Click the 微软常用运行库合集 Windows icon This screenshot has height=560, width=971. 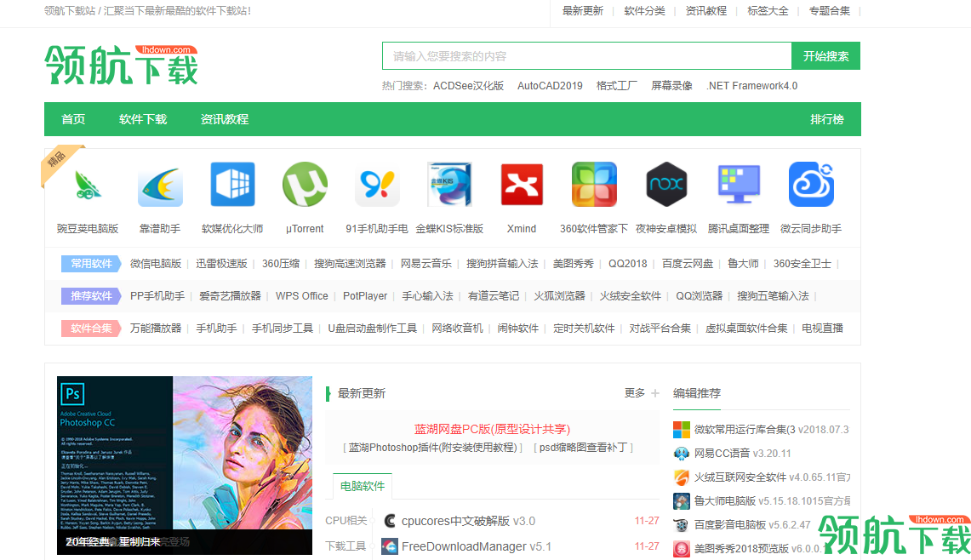pos(681,429)
